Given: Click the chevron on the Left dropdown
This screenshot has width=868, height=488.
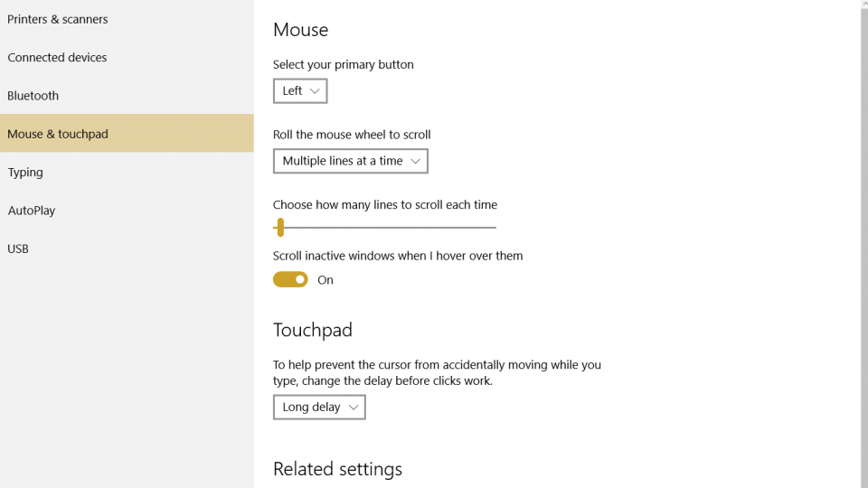Looking at the screenshot, I should (315, 91).
